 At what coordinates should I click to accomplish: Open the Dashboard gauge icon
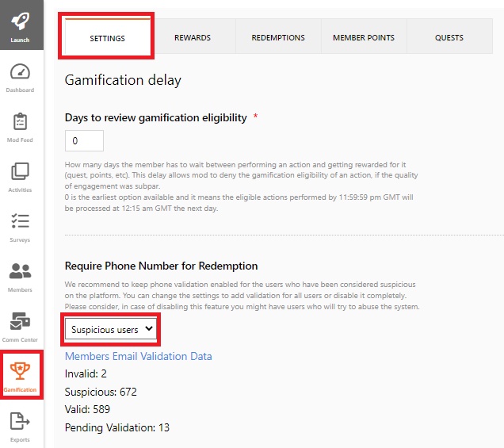[20, 71]
